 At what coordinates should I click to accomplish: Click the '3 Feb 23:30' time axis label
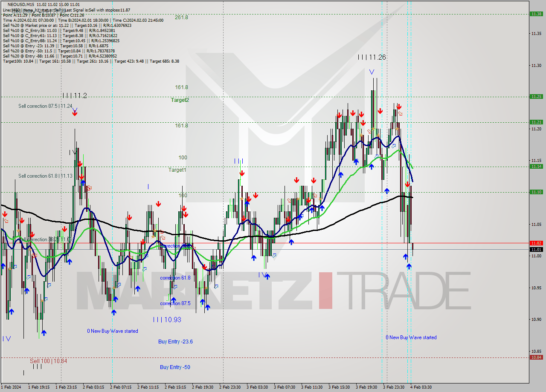pos(394,387)
